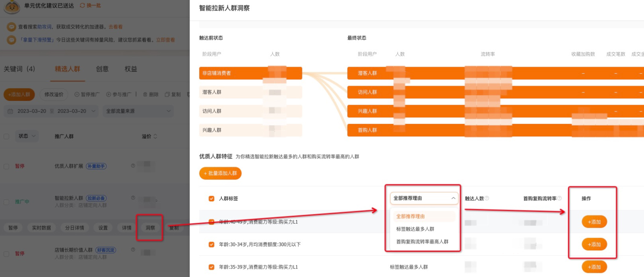Click the 溢价 column sort arrows
Viewport: 644px width, 277px height.
pos(155,136)
